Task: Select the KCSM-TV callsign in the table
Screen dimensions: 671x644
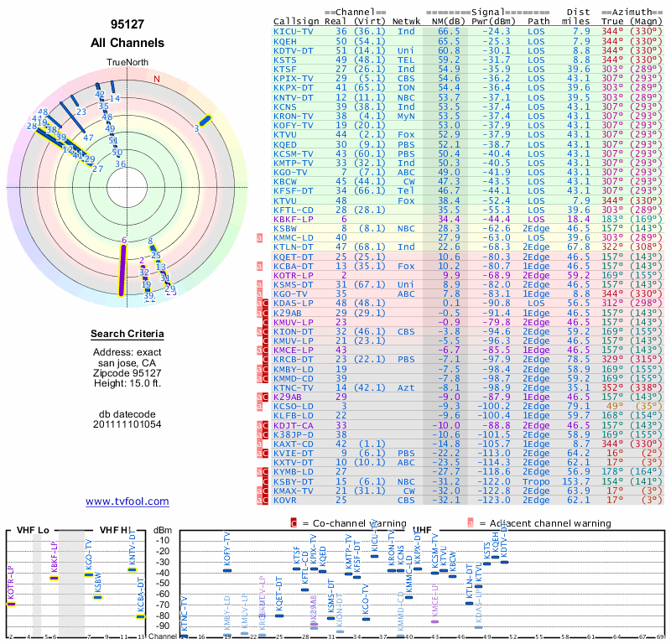Action: 293,154
